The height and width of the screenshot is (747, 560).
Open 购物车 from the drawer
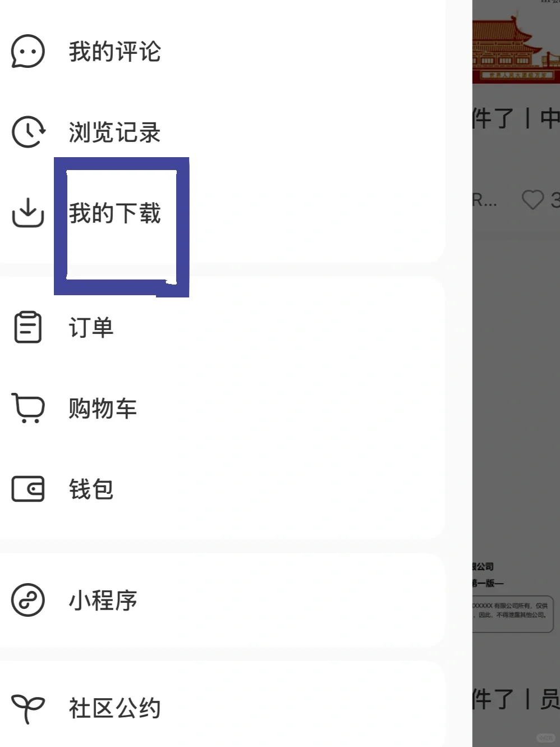point(103,408)
